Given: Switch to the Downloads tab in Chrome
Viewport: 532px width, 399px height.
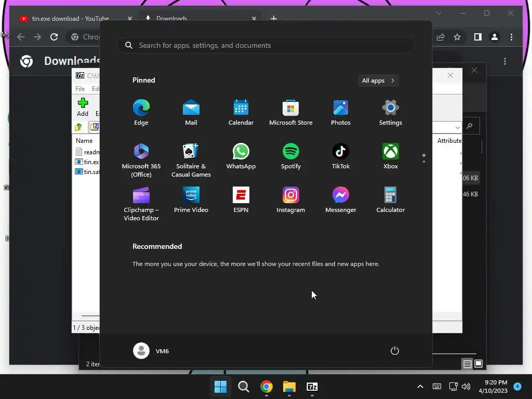Looking at the screenshot, I should point(171,18).
